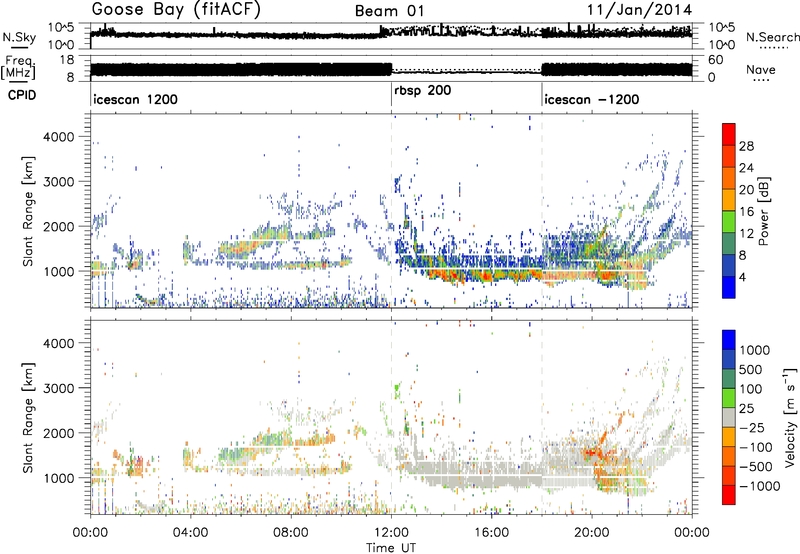
Task: Click the red bottom segment of Velocity color bar
Action: (729, 495)
